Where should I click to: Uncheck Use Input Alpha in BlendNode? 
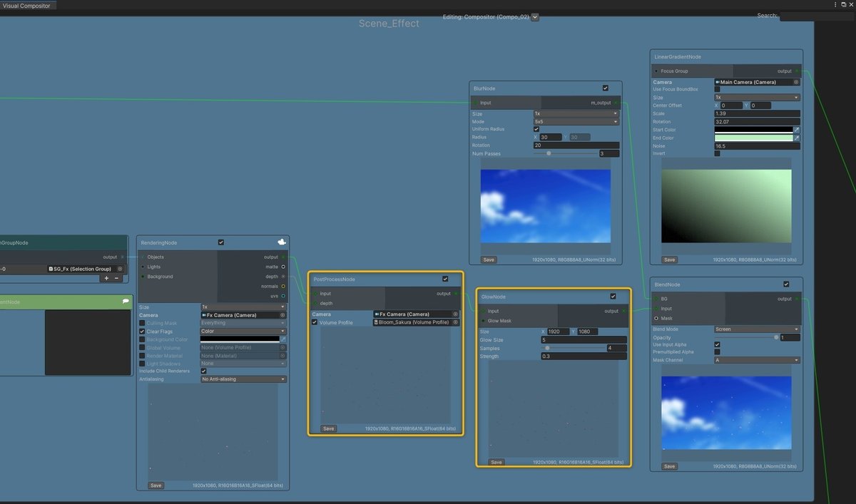717,344
